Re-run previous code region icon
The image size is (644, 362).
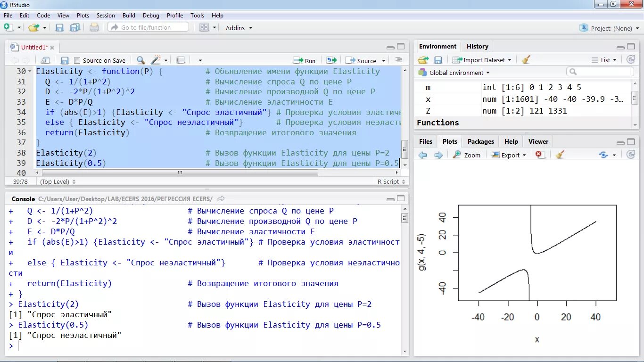(331, 60)
